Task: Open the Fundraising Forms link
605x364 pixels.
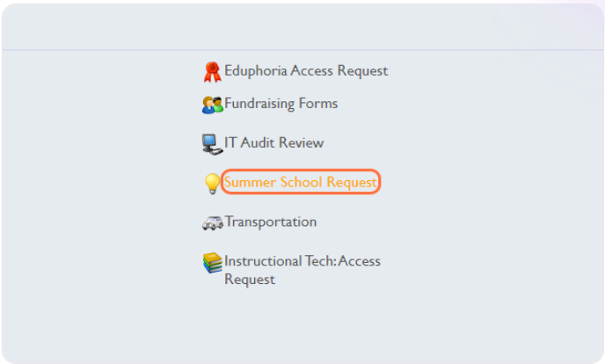Action: [281, 104]
